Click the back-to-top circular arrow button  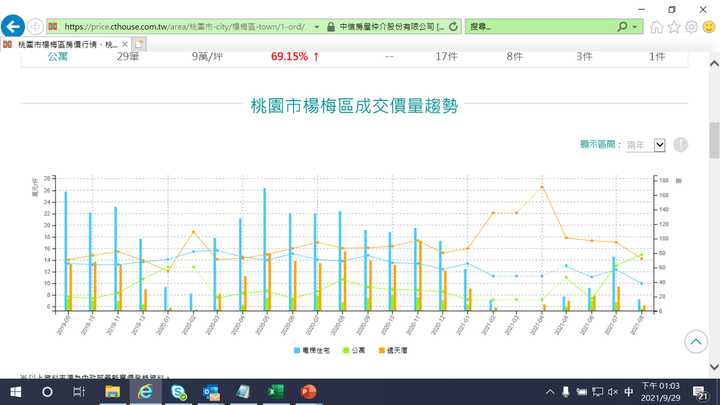pyautogui.click(x=696, y=342)
